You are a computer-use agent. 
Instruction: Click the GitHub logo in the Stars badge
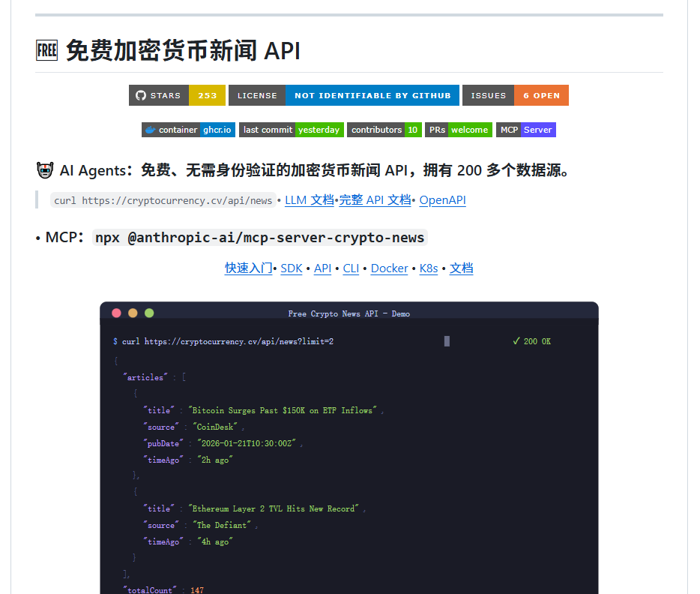pos(141,95)
